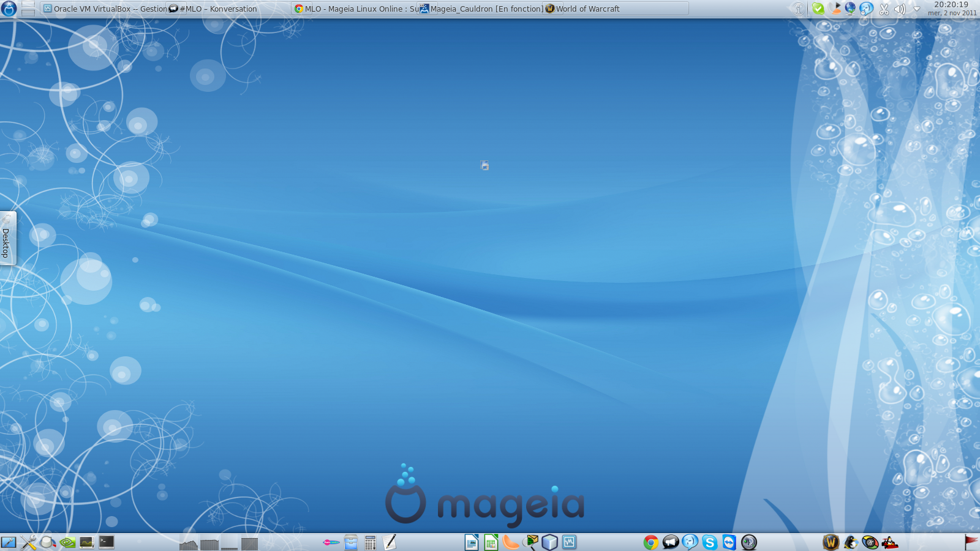Click the red flag panel icon
The height and width of the screenshot is (551, 980).
971,542
